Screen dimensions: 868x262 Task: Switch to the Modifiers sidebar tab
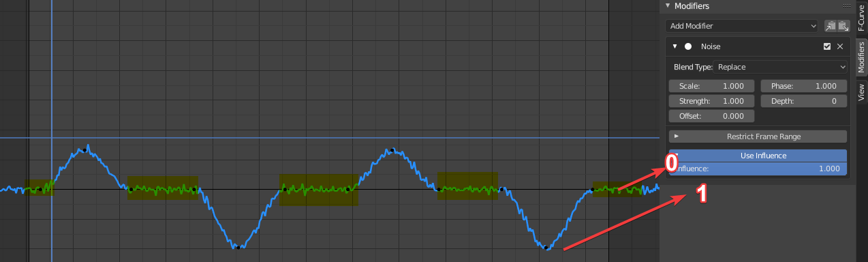click(x=861, y=57)
